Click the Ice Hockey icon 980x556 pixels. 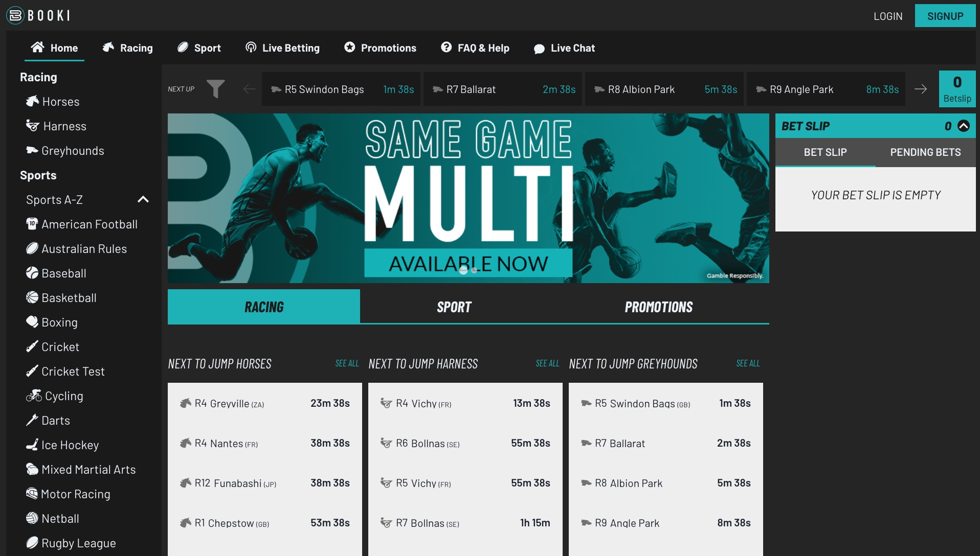tap(32, 445)
